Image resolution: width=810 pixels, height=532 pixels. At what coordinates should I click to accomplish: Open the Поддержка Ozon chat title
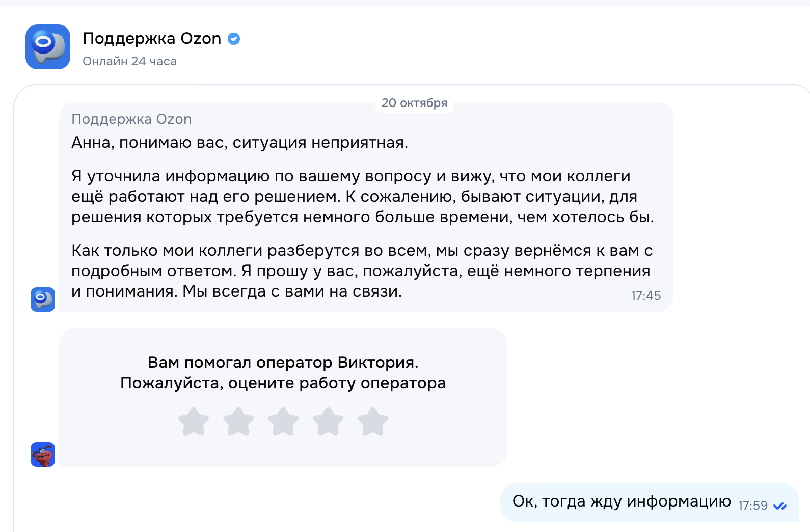pyautogui.click(x=152, y=39)
